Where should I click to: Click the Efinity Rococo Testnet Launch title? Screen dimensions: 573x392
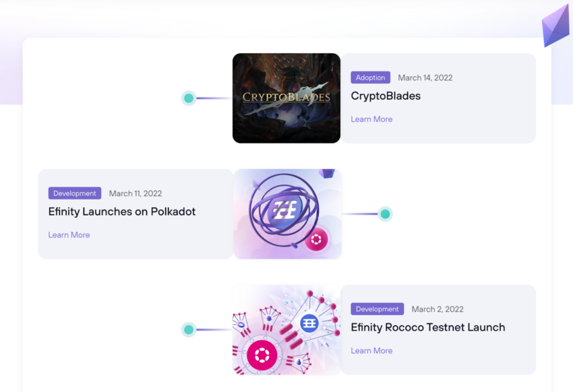pos(428,327)
